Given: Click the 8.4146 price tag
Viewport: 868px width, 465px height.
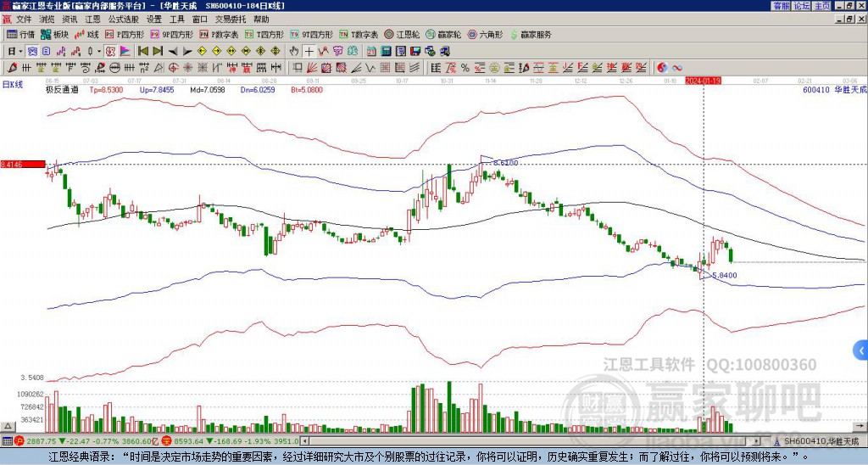Looking at the screenshot, I should click(22, 165).
